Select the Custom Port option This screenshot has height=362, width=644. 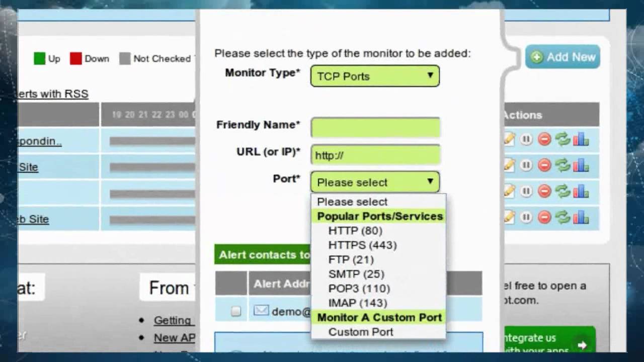361,332
